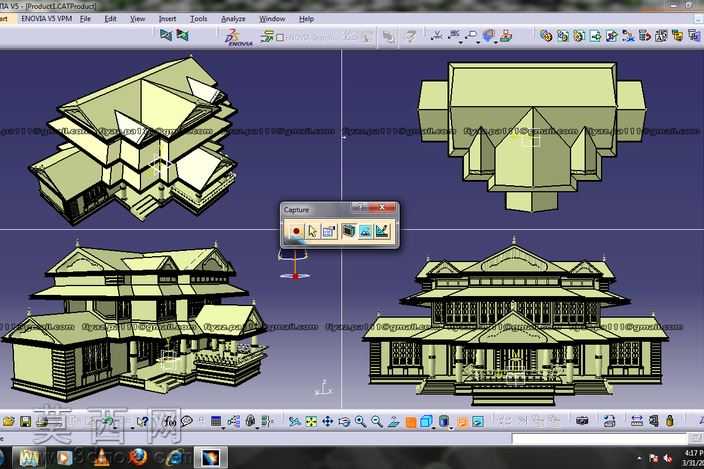The width and height of the screenshot is (704, 469).
Task: Click the What's This help icon
Action: click(x=143, y=421)
